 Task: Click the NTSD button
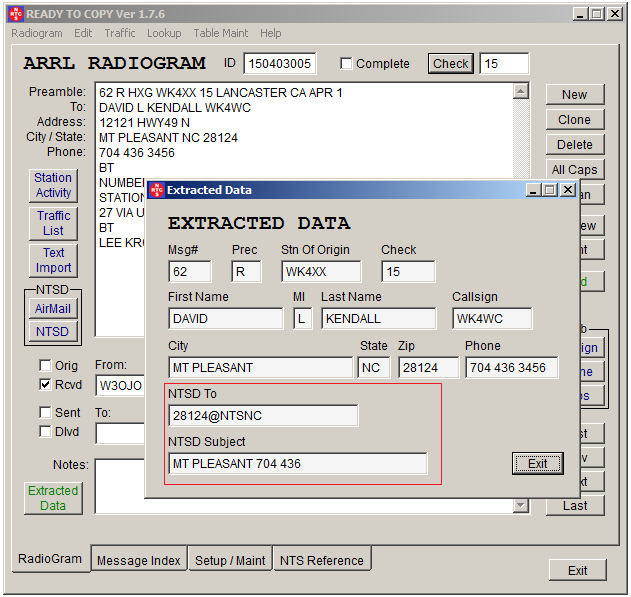(53, 331)
